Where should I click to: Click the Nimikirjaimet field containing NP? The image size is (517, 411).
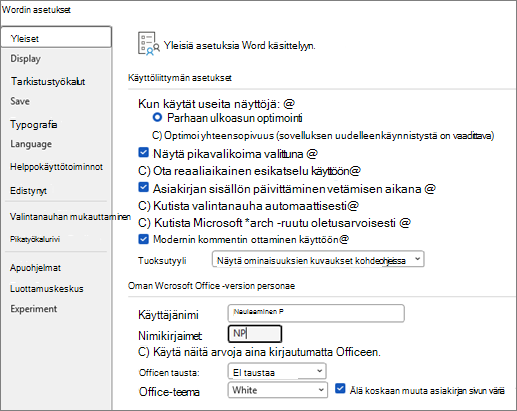pos(255,334)
